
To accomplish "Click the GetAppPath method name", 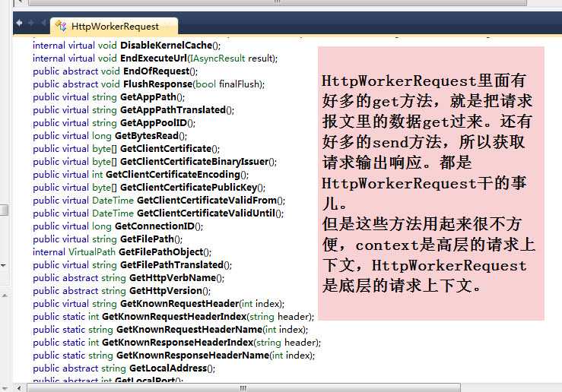I will (148, 97).
